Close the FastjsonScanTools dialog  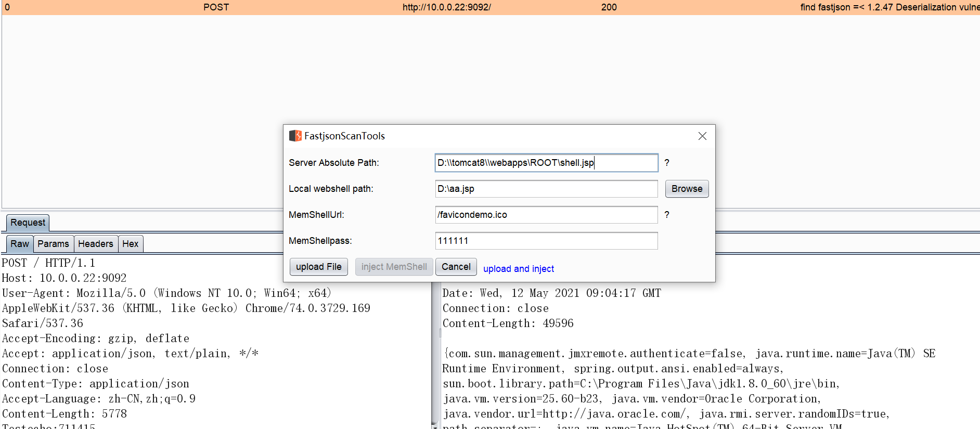702,136
